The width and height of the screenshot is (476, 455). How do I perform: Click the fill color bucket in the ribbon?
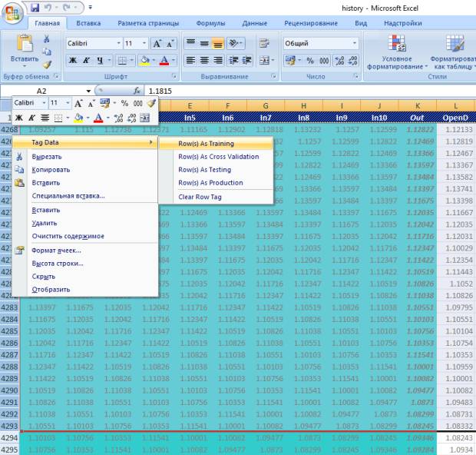(x=144, y=60)
